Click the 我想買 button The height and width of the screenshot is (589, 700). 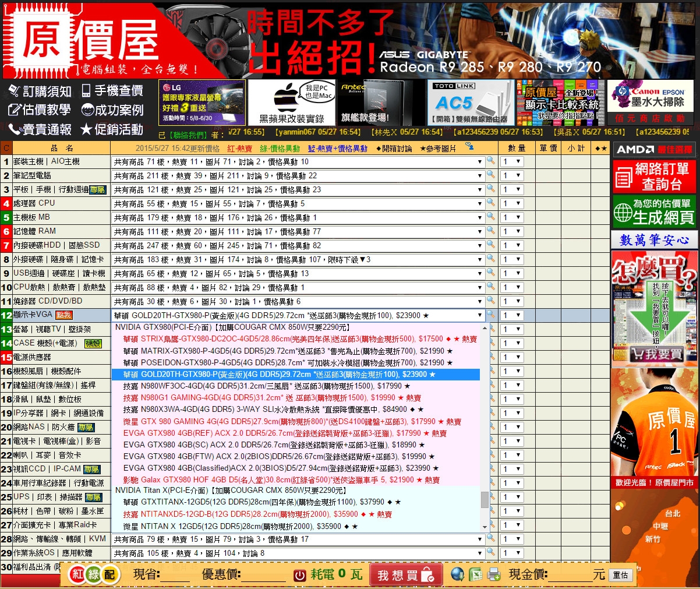405,575
